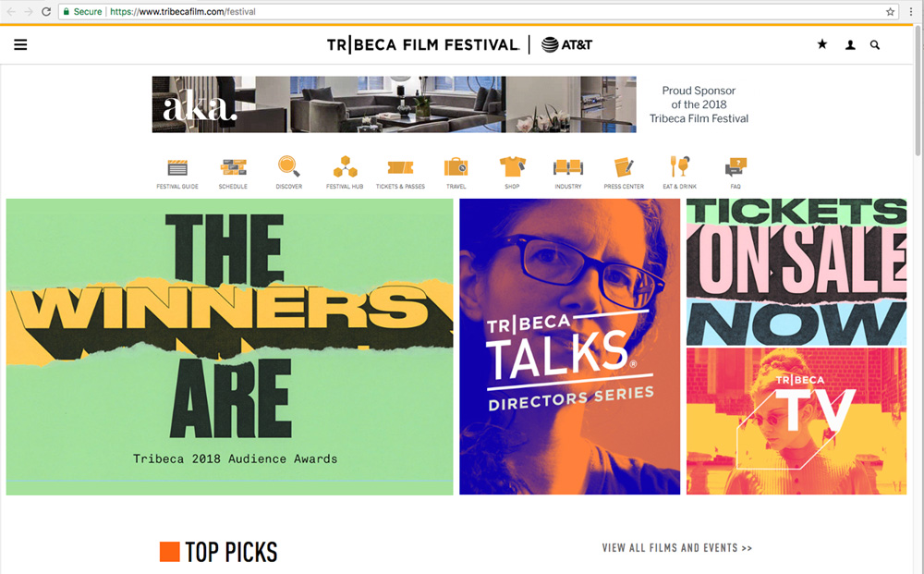Click View All Films and Events link
The width and height of the screenshot is (924, 574).
pos(677,548)
